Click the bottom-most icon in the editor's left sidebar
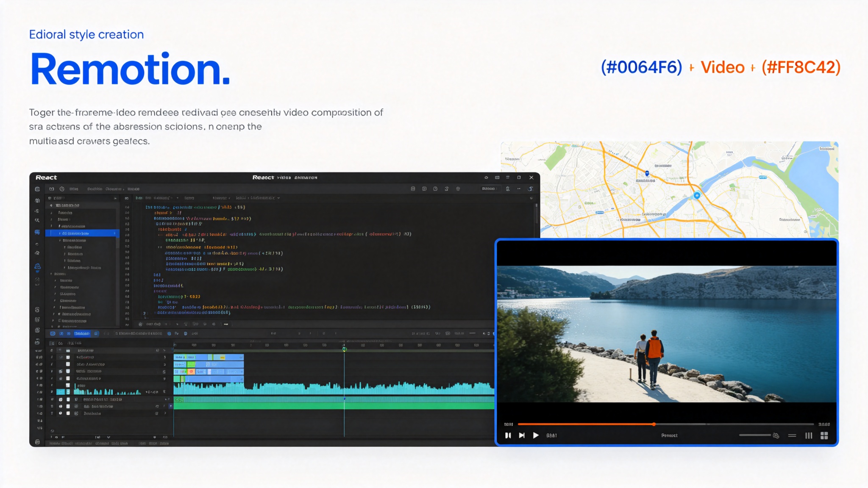 (37, 442)
